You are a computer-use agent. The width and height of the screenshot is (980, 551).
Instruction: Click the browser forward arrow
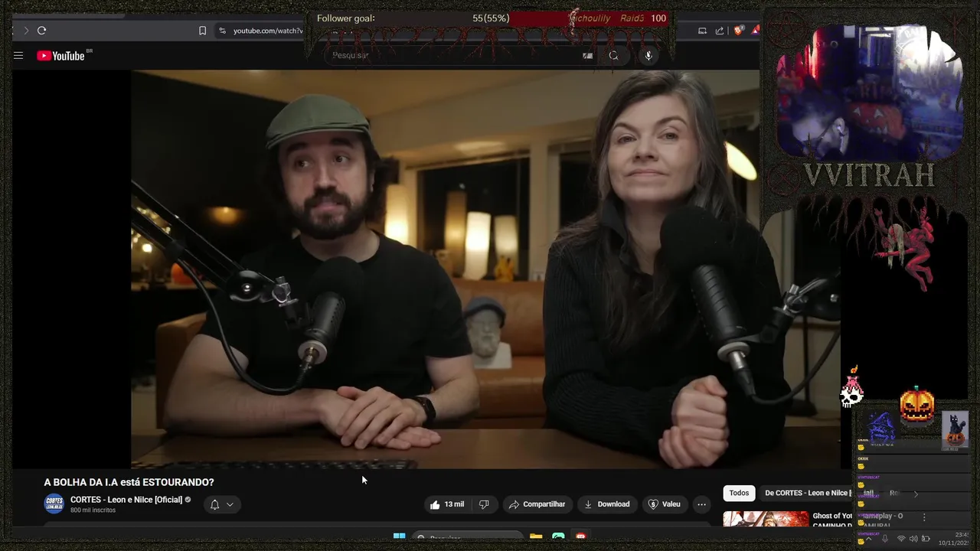(x=25, y=31)
